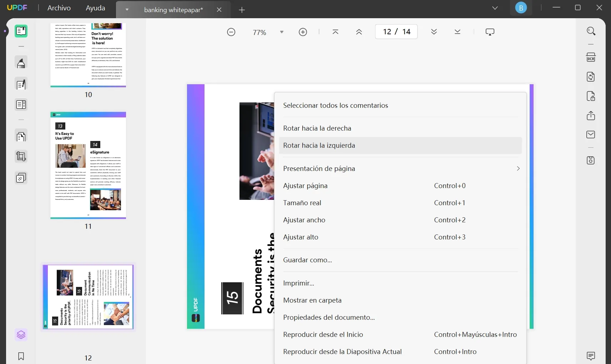This screenshot has height=364, width=611.
Task: Start slideshow presentation mode
Action: click(490, 32)
